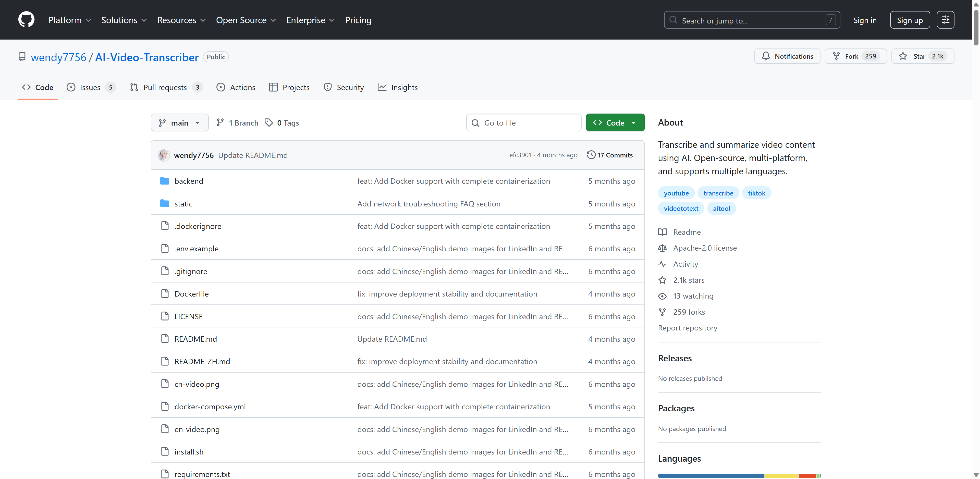980x479 pixels.
Task: Open the Dockerfile file
Action: point(191,294)
